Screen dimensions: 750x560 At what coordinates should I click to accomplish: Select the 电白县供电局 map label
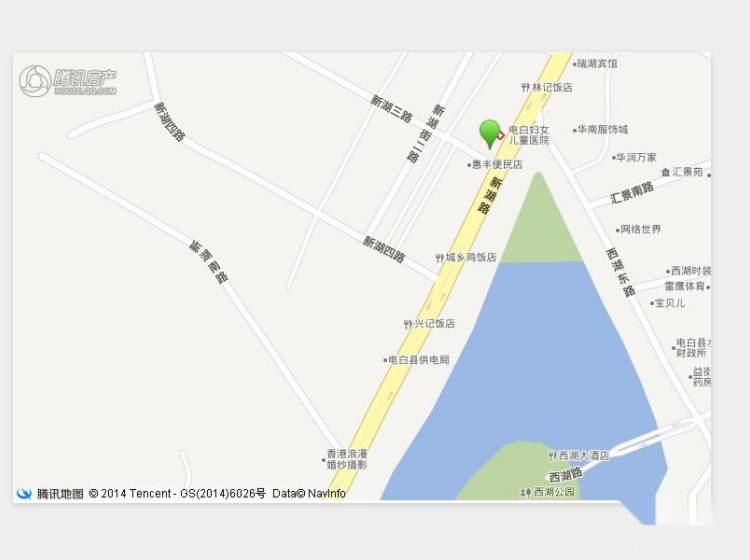[419, 360]
